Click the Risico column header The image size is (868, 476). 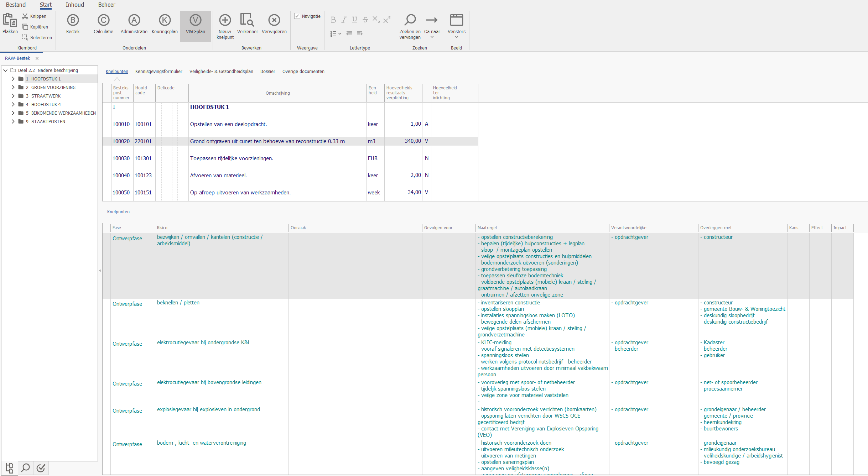click(222, 228)
